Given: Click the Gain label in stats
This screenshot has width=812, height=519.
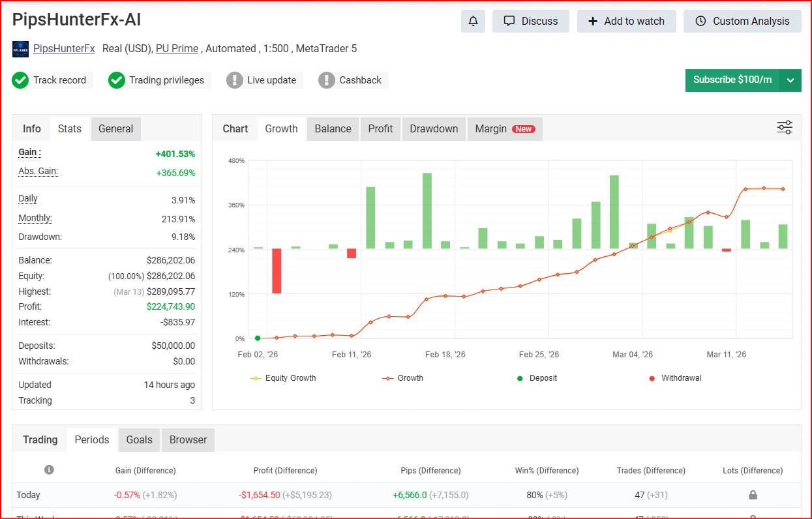Looking at the screenshot, I should pos(29,152).
